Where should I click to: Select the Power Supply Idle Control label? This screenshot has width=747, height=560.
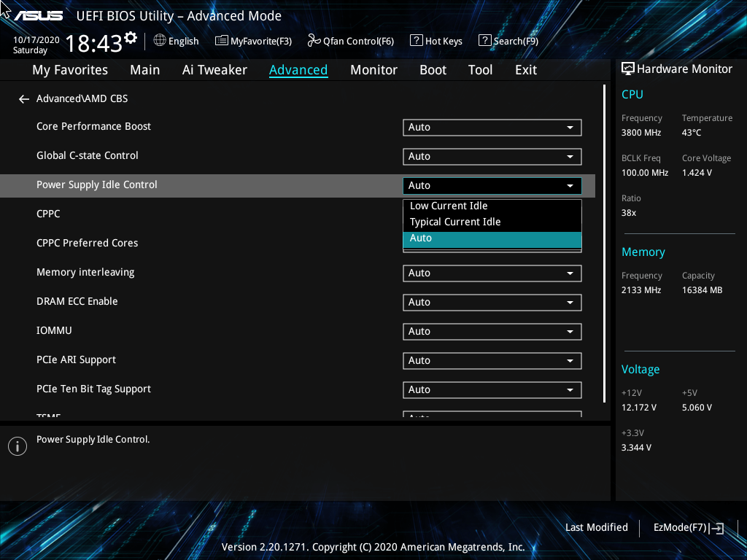pos(97,184)
